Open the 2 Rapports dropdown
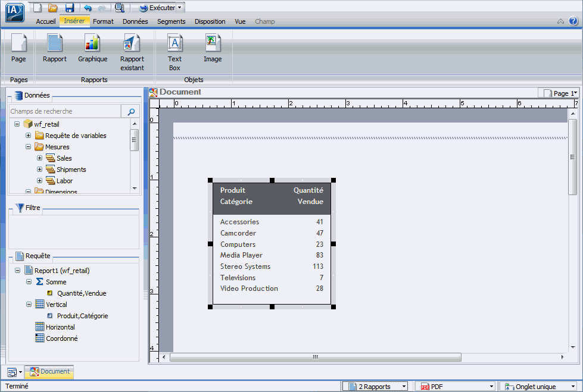Screen dimensions: 583x392 click(375, 387)
